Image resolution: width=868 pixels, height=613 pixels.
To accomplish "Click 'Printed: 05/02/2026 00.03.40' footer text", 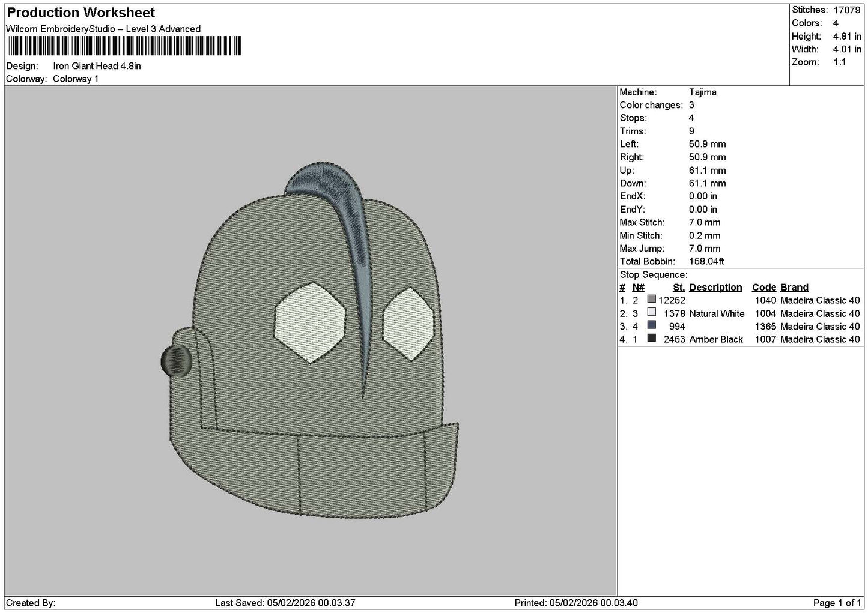I will (576, 603).
